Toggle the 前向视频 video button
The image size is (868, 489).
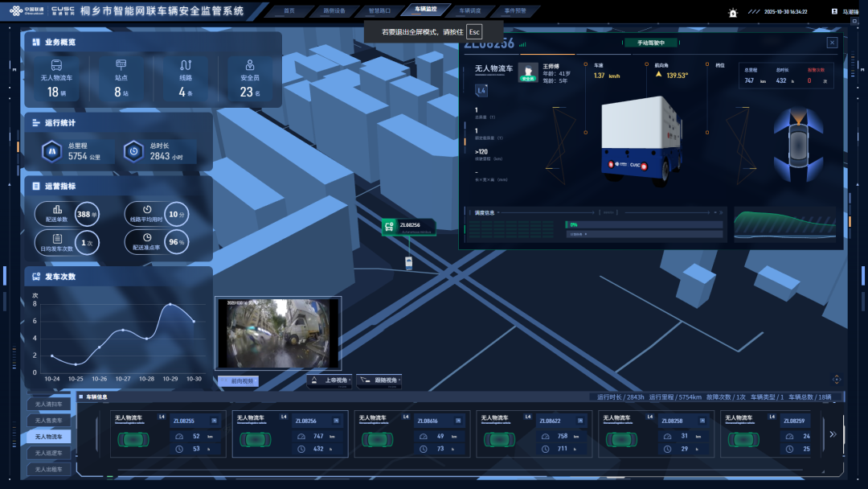238,381
